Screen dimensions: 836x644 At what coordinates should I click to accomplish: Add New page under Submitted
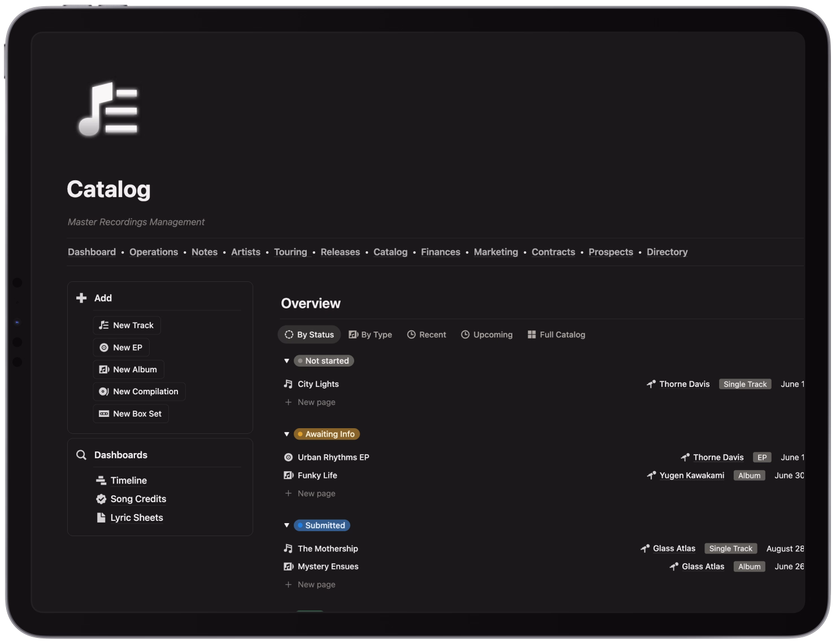pyautogui.click(x=310, y=585)
